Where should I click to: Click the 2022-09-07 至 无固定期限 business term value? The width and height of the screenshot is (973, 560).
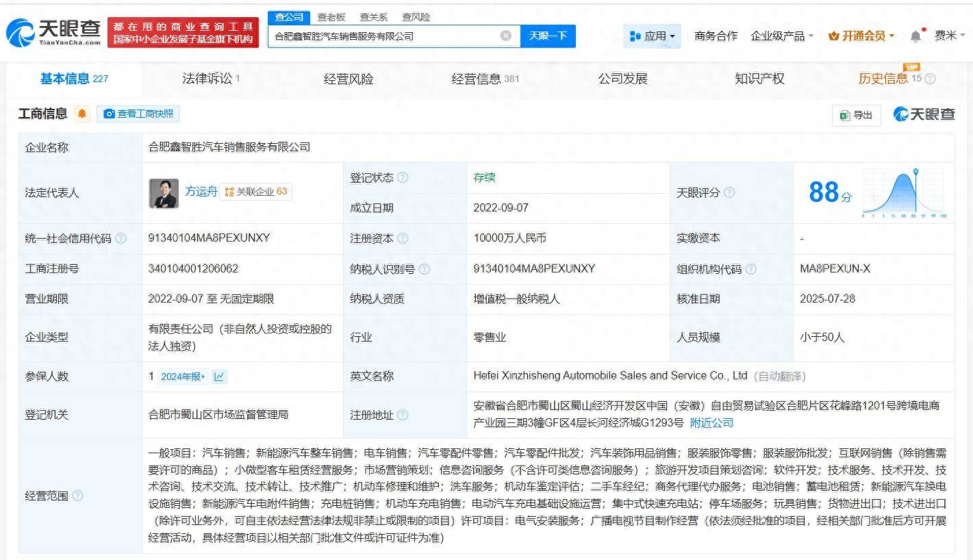pyautogui.click(x=211, y=299)
